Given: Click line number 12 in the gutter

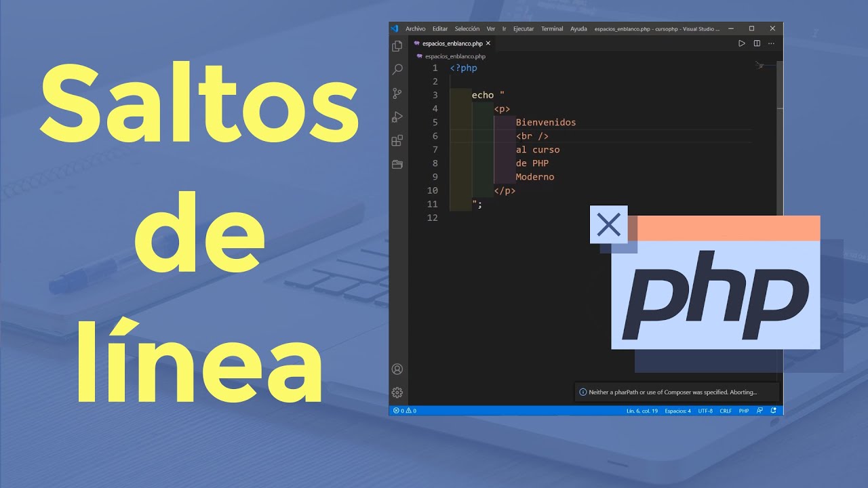Looking at the screenshot, I should tap(433, 218).
